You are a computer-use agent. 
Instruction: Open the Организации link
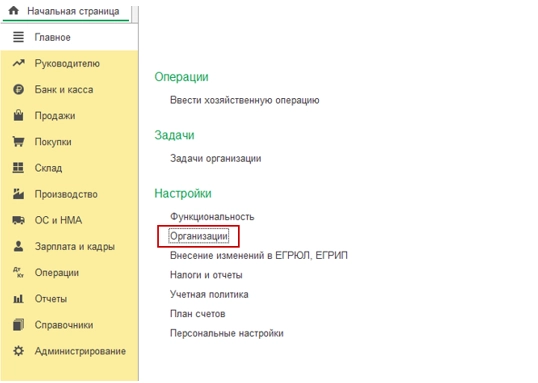pos(199,236)
